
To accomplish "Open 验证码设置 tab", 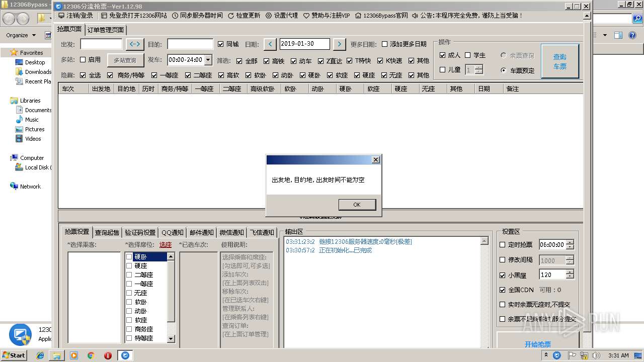I will pos(140,232).
